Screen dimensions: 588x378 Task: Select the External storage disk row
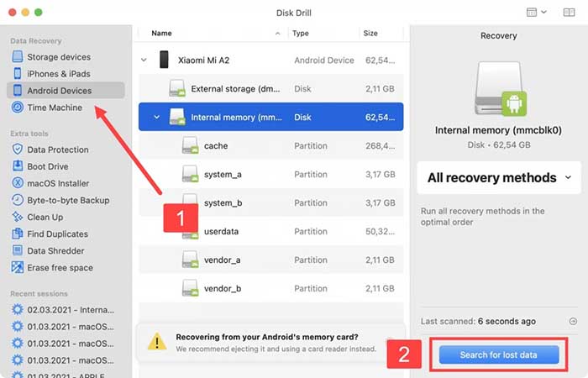270,88
